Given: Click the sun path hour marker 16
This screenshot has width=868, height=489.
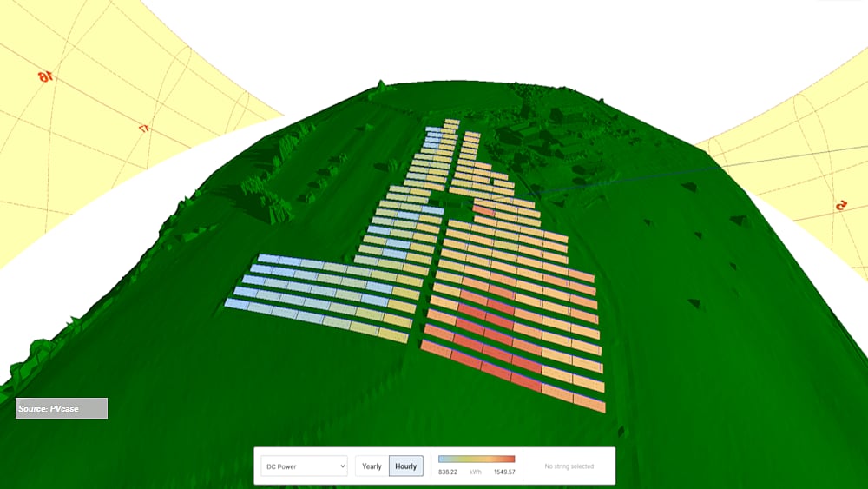Looking at the screenshot, I should pyautogui.click(x=45, y=76).
